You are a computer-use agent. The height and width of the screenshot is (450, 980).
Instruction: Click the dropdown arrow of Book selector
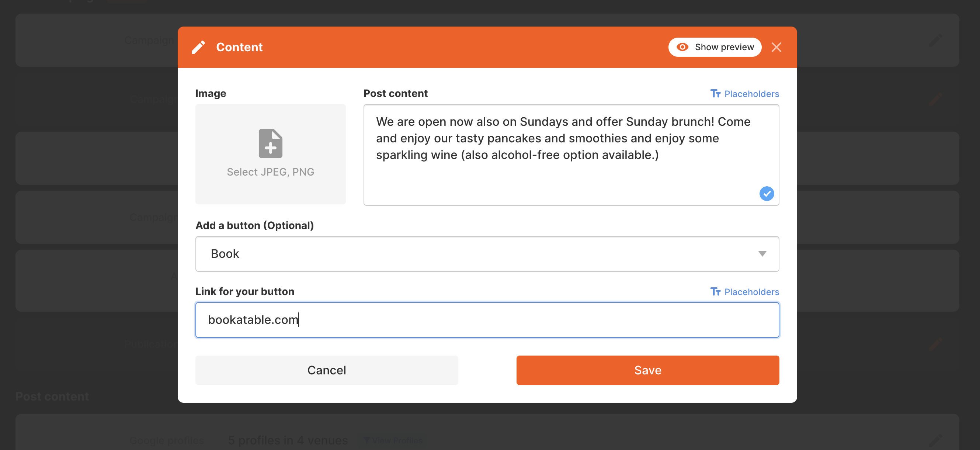coord(762,254)
